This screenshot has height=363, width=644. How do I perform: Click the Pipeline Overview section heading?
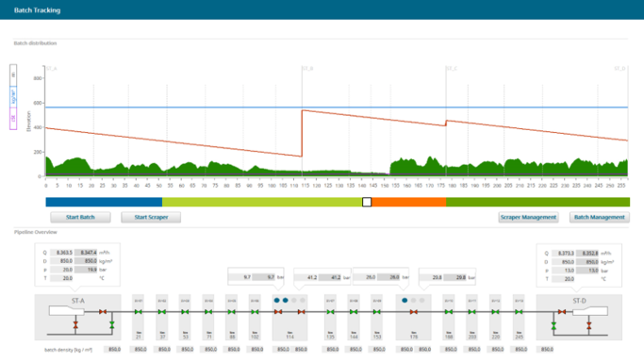[36, 232]
